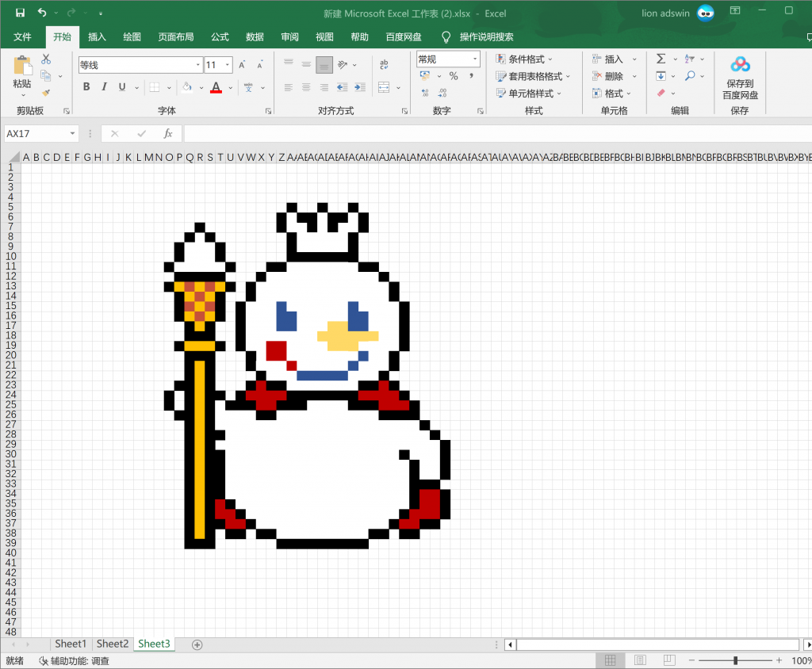Toggle Italic formatting
Image resolution: width=812 pixels, height=669 pixels.
pos(104,87)
